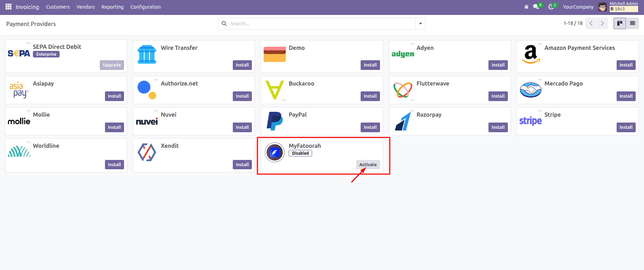644x270 pixels.
Task: Click the 1-18 / 18 pager counter
Action: click(573, 23)
